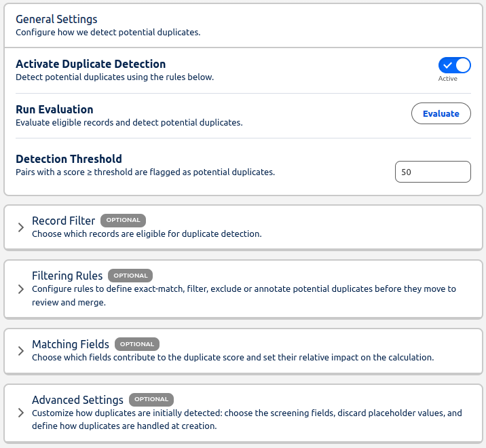Click the OPTIONAL badge beside Record Filter
The width and height of the screenshot is (486, 448).
(123, 220)
